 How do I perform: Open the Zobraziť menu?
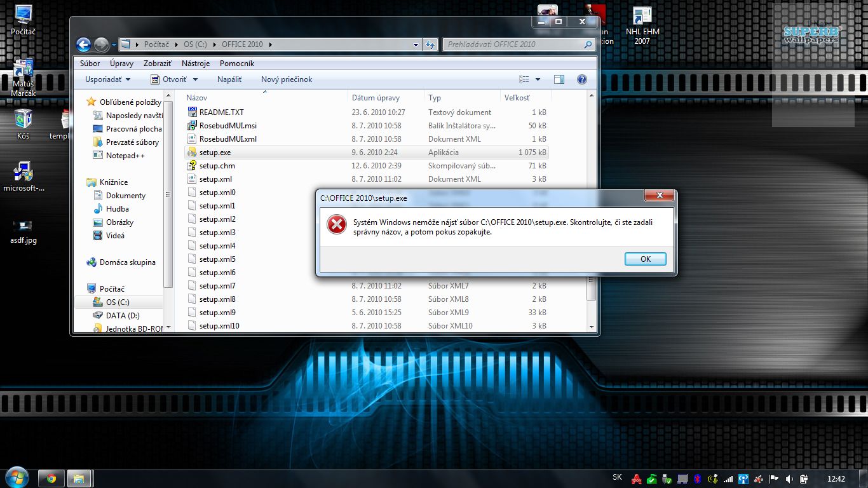pyautogui.click(x=158, y=64)
